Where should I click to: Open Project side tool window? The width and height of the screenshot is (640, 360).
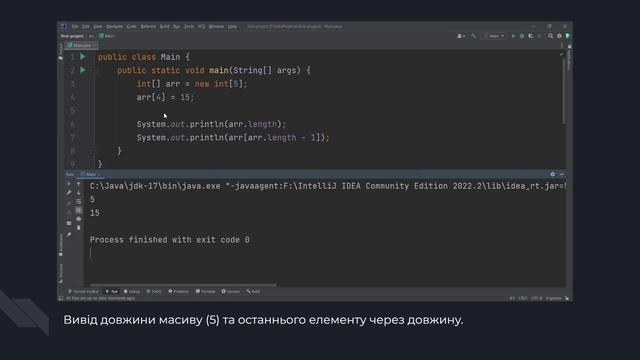61,51
